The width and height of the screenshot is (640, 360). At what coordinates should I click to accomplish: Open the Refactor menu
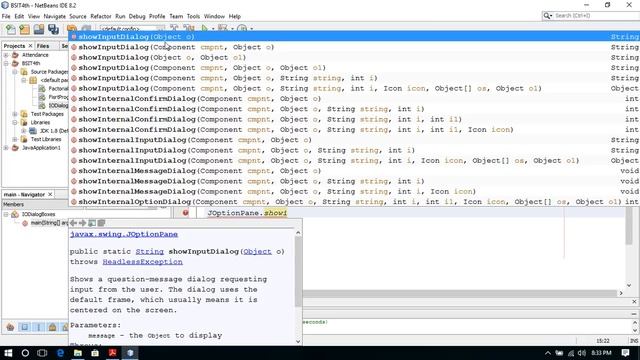pyautogui.click(x=101, y=16)
